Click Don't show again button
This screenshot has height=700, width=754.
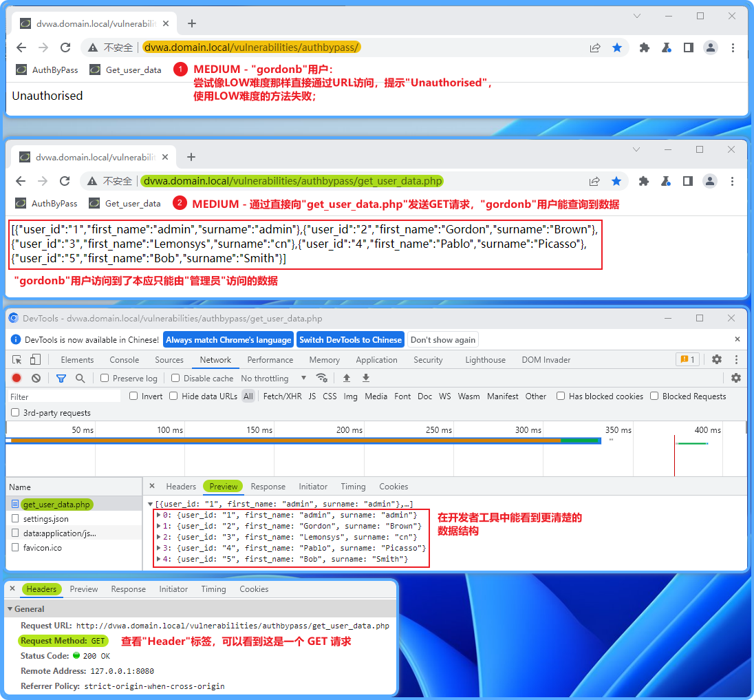443,339
